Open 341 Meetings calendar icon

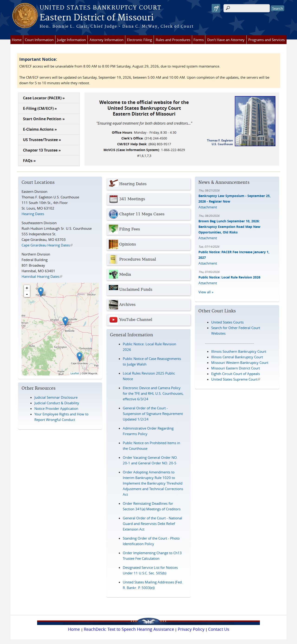113,199
